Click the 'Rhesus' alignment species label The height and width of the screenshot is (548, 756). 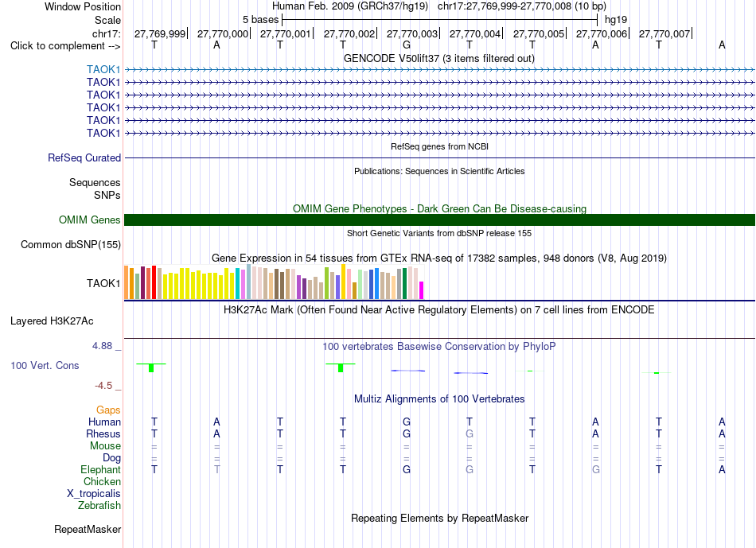103,433
